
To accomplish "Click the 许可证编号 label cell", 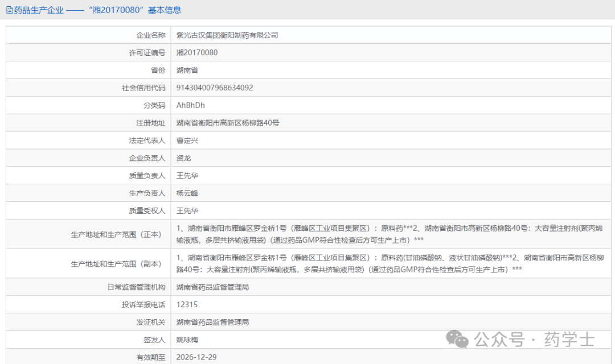I will [88, 52].
